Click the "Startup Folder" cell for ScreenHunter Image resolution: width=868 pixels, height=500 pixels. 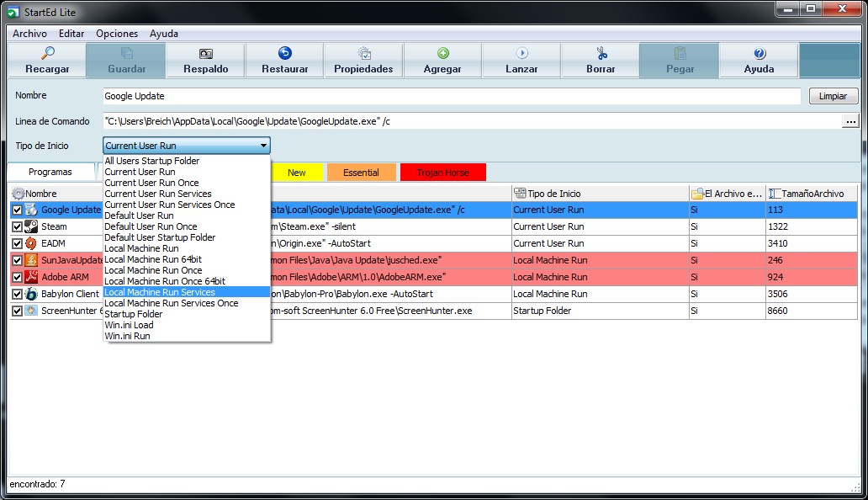600,311
